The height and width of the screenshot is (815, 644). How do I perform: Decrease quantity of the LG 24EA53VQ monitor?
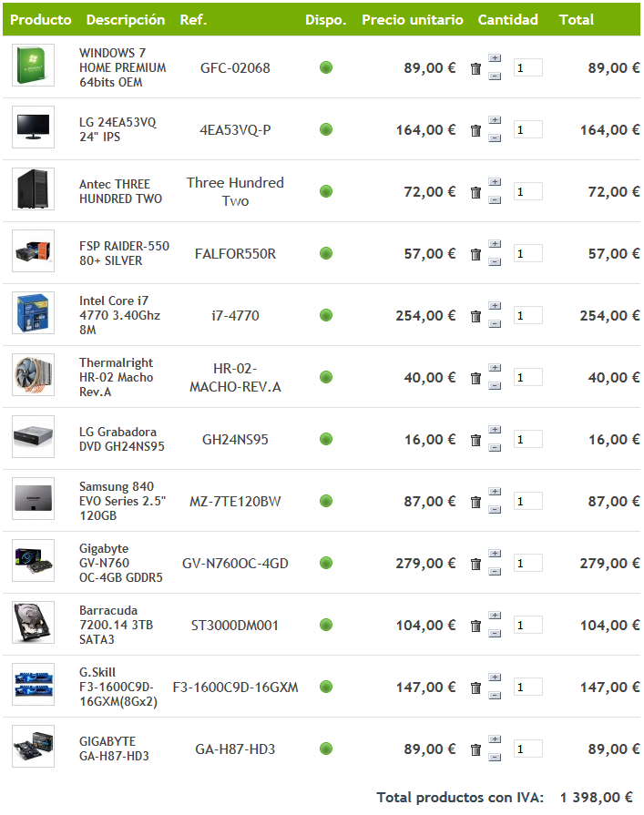(x=495, y=138)
